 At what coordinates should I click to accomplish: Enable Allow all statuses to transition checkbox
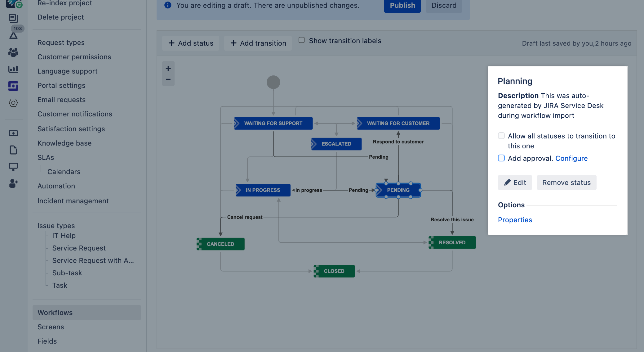coord(501,136)
